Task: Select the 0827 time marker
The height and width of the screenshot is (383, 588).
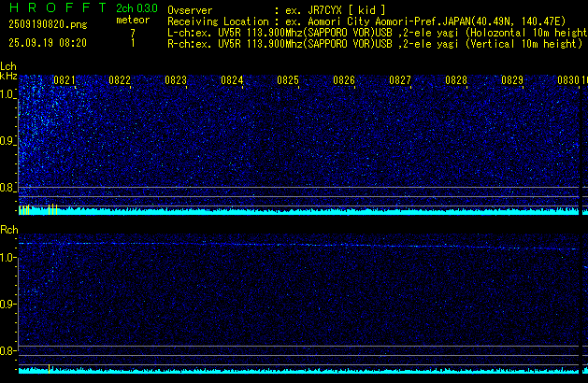Action: coord(400,81)
